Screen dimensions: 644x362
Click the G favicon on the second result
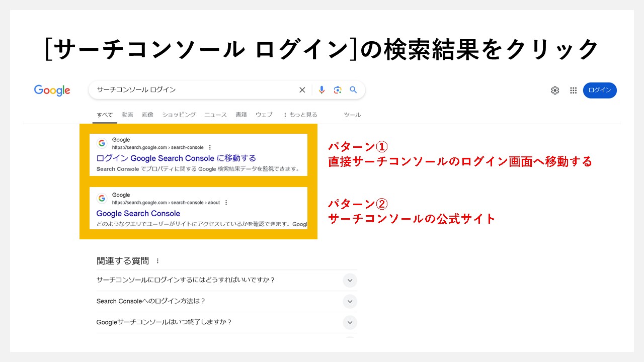click(102, 198)
